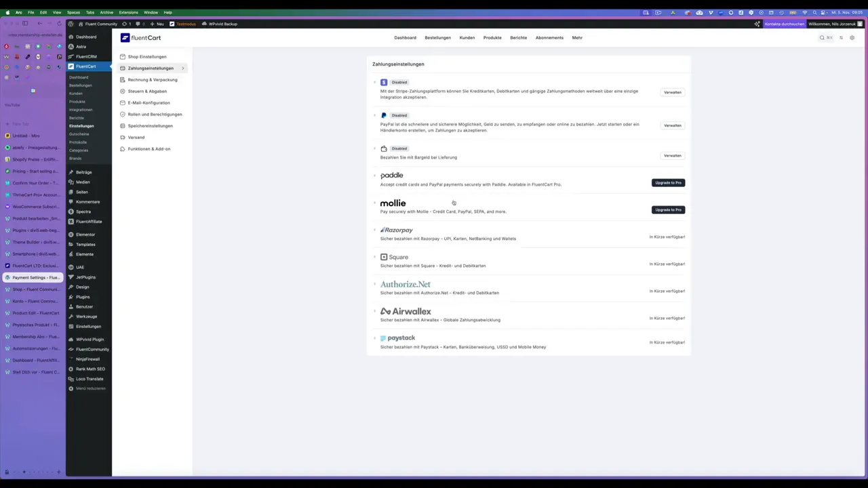Viewport: 868px width, 488px height.
Task: Click the cash-on-delivery bag icon
Action: pyautogui.click(x=384, y=148)
